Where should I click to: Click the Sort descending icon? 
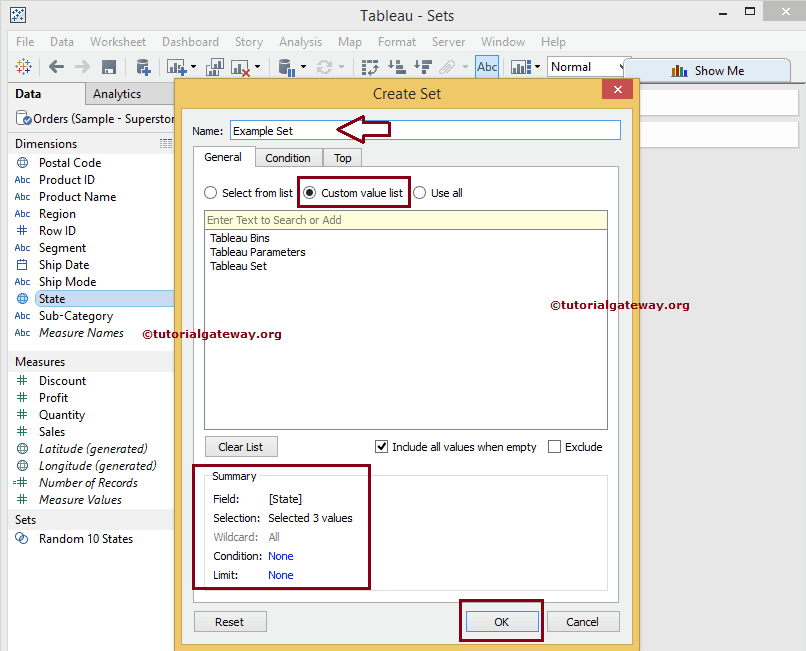pyautogui.click(x=423, y=67)
